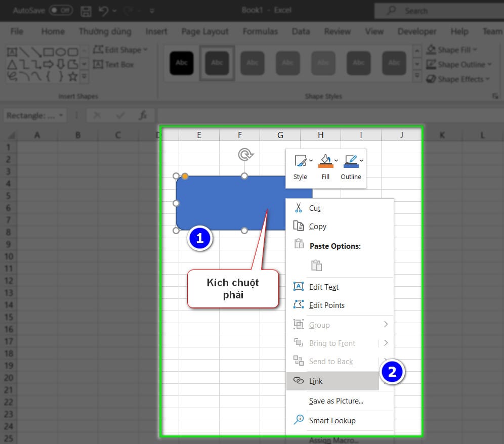Switch to the Formulas ribbon tab

[260, 31]
